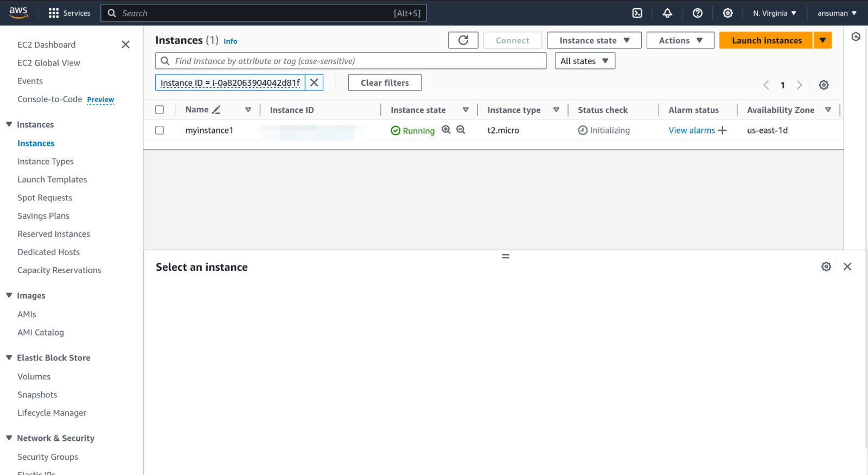Open the side tools hexagon icon

coord(856,37)
